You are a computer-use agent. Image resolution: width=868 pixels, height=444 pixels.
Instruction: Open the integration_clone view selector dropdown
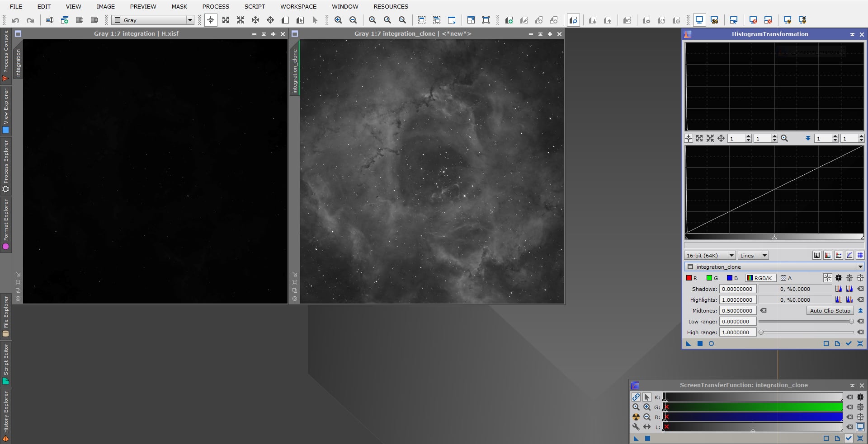point(859,266)
